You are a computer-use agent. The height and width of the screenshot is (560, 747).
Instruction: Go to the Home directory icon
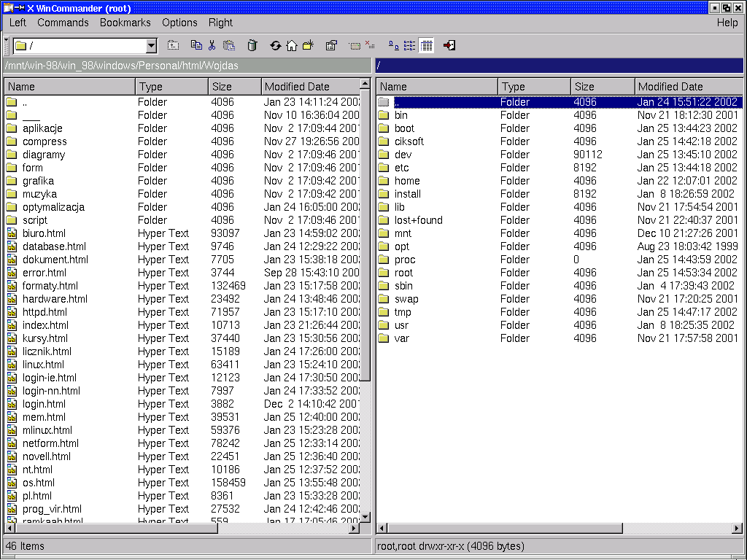click(x=292, y=45)
